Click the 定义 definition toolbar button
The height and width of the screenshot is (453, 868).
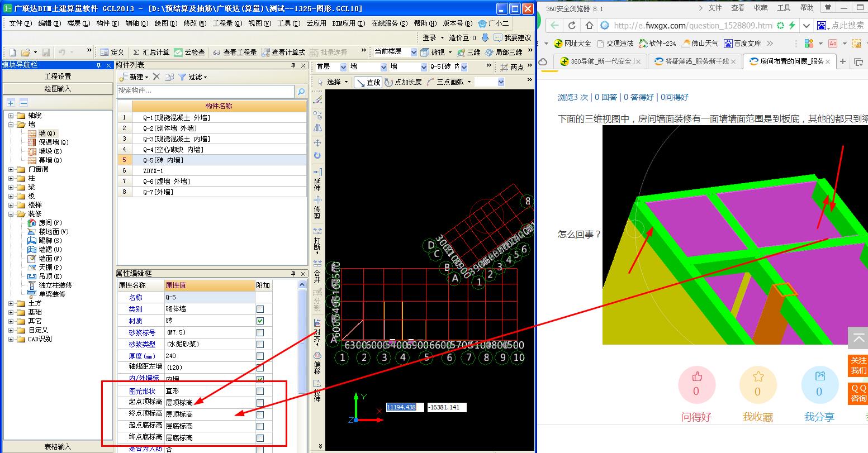tap(112, 52)
